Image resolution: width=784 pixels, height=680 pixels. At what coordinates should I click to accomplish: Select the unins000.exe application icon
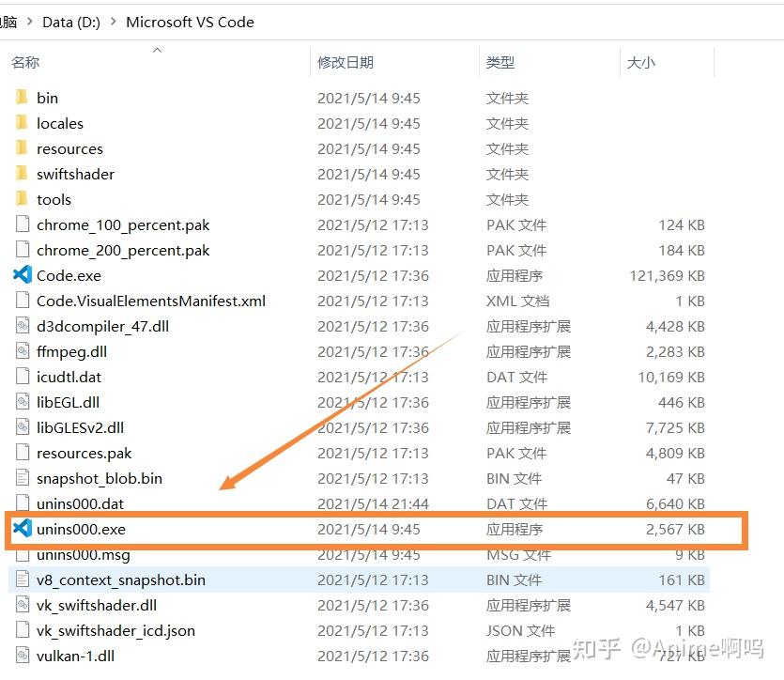[22, 529]
